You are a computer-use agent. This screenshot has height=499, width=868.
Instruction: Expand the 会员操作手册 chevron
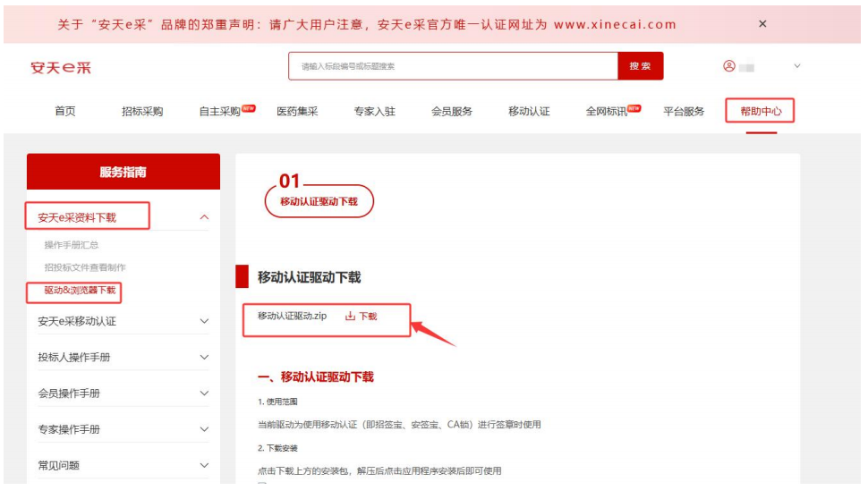tap(204, 393)
